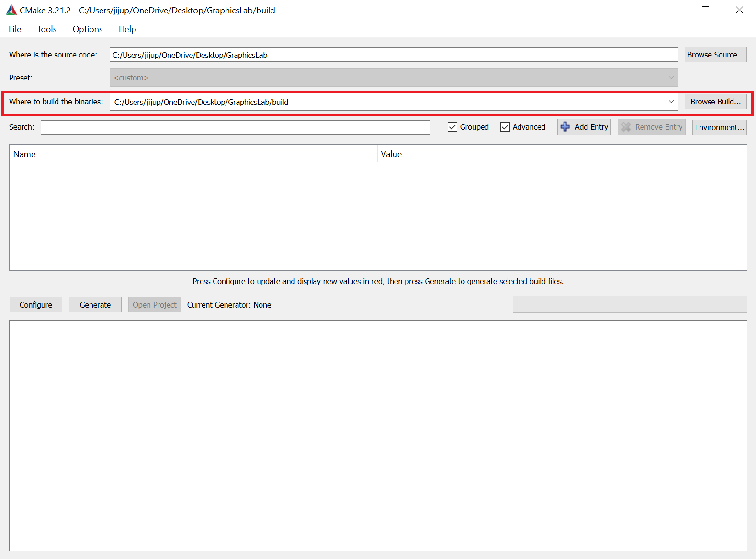Image resolution: width=756 pixels, height=559 pixels.
Task: Toggle the Advanced checkbox
Action: click(x=505, y=127)
